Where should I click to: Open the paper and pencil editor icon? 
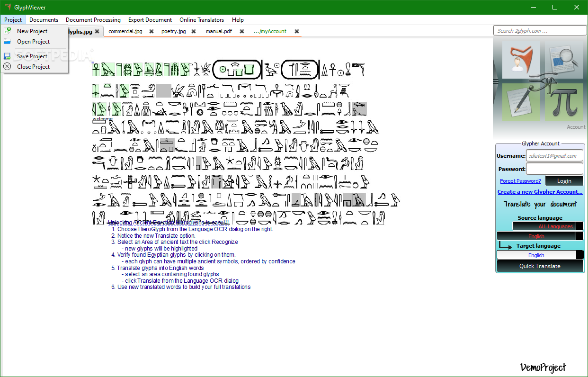(x=521, y=102)
